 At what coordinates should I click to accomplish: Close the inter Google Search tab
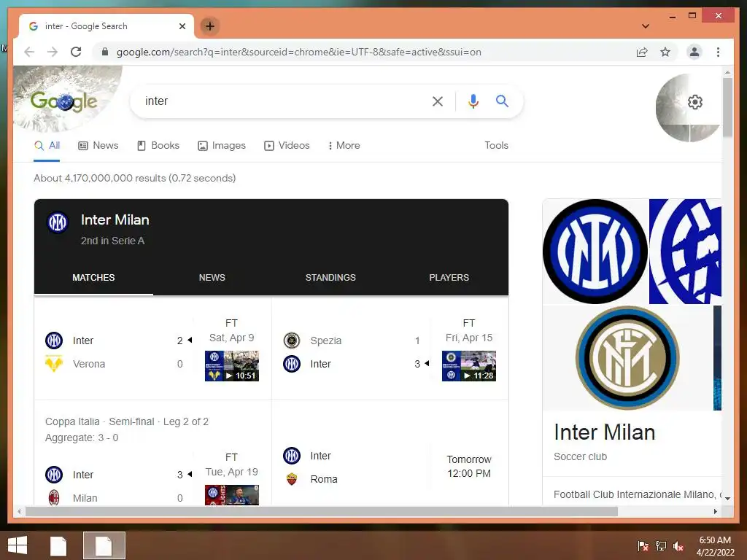pyautogui.click(x=182, y=26)
